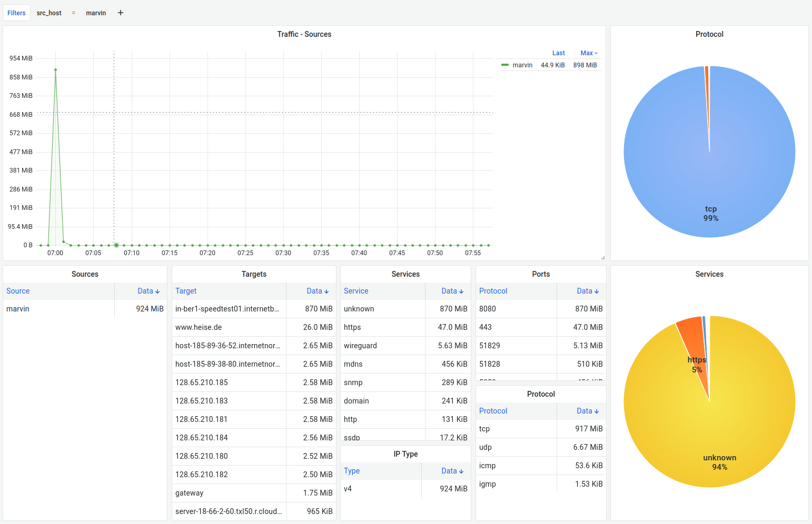Open the marvin filter value dropdown

[x=96, y=13]
